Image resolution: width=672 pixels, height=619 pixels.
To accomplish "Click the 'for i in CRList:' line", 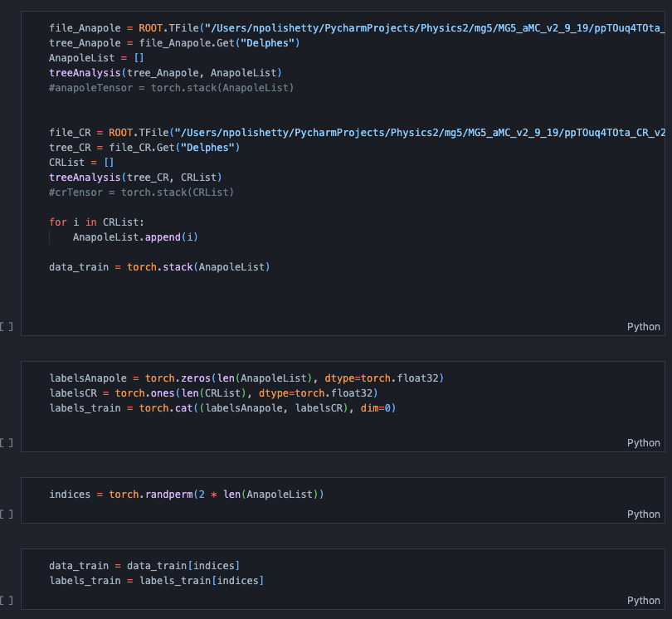I will (x=96, y=222).
